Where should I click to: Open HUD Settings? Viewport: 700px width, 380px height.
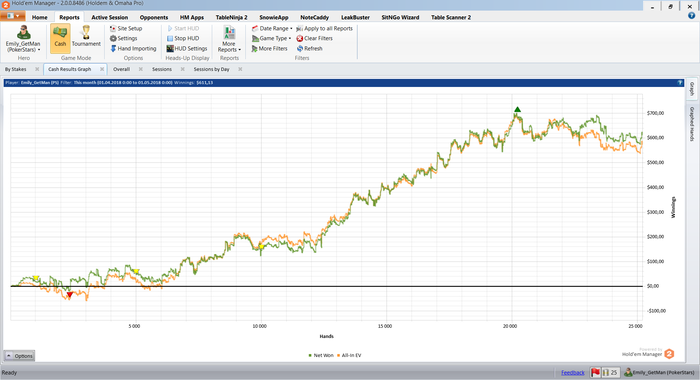point(187,48)
